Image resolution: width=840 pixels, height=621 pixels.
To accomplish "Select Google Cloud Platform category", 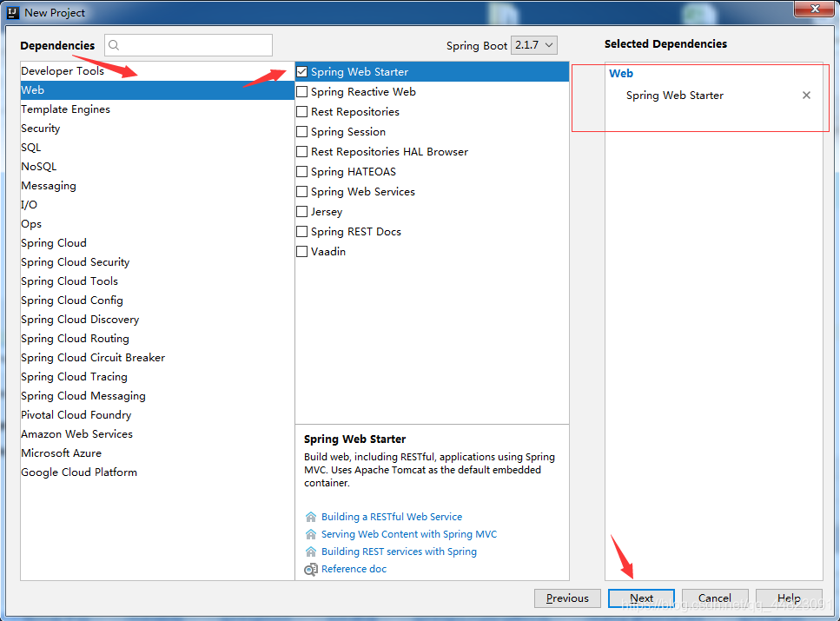I will [157, 472].
